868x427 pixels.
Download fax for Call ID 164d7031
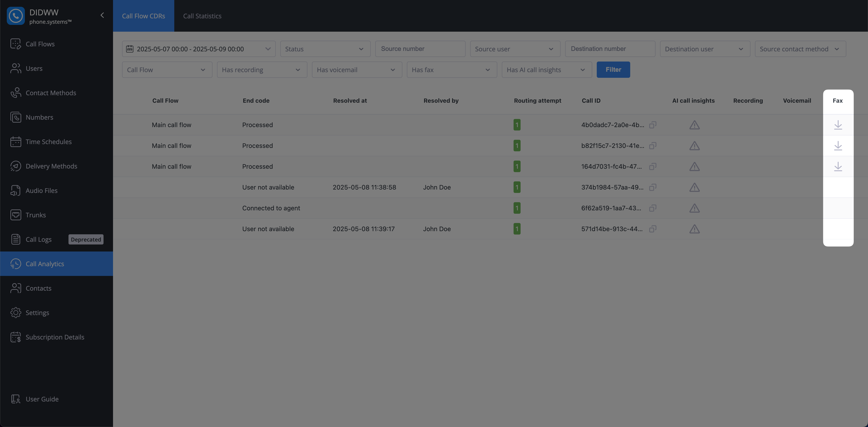[x=838, y=166]
